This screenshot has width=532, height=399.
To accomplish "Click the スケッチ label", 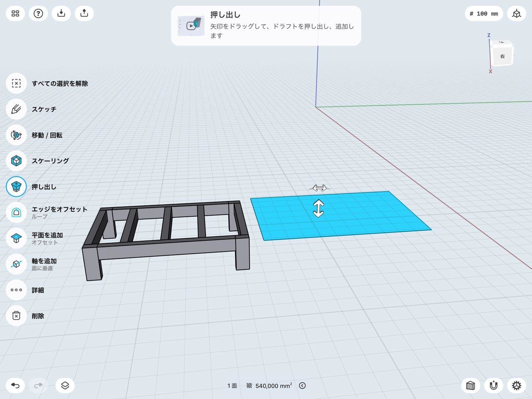I will (x=44, y=109).
